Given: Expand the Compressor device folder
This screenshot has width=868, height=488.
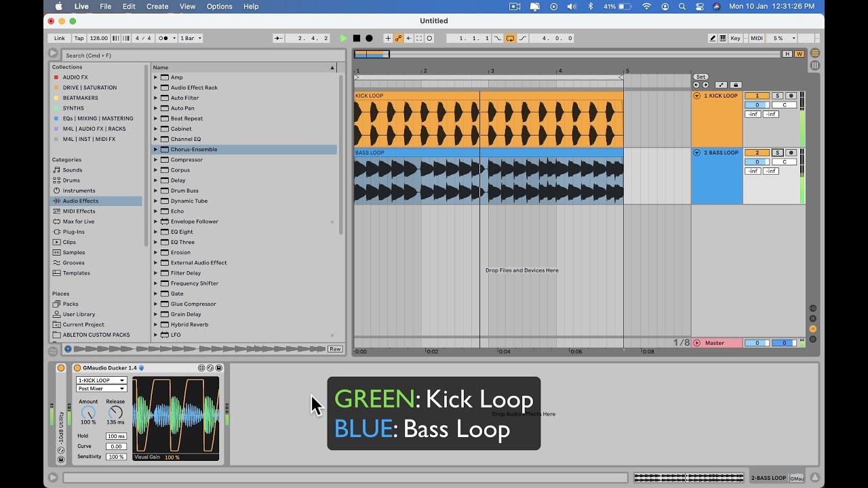Looking at the screenshot, I should [155, 160].
